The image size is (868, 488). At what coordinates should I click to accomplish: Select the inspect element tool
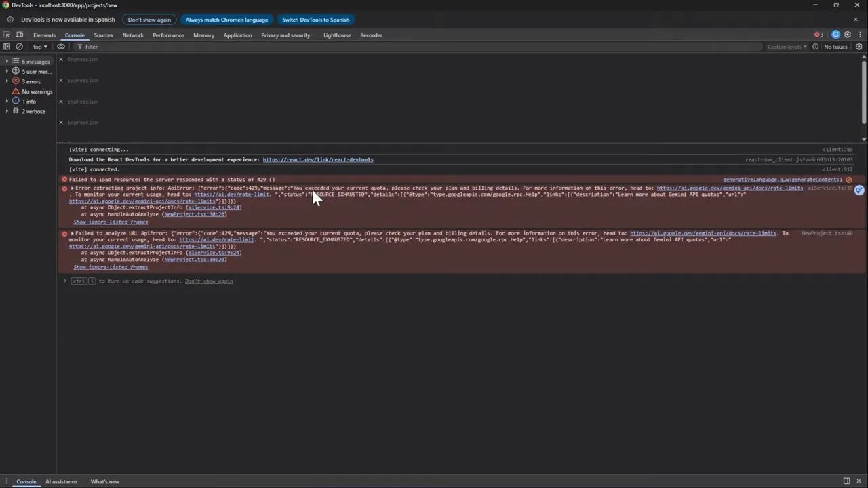(7, 35)
